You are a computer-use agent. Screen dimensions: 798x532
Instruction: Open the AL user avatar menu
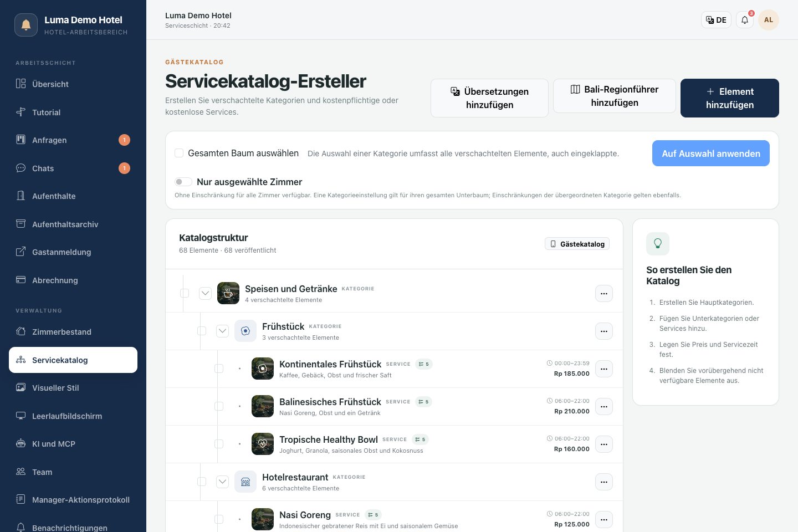click(769, 20)
